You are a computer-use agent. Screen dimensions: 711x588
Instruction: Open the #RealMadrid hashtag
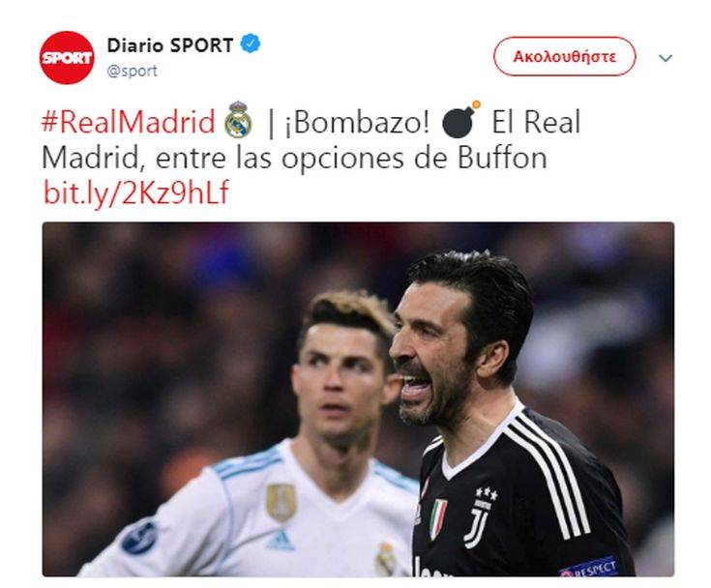pyautogui.click(x=129, y=122)
